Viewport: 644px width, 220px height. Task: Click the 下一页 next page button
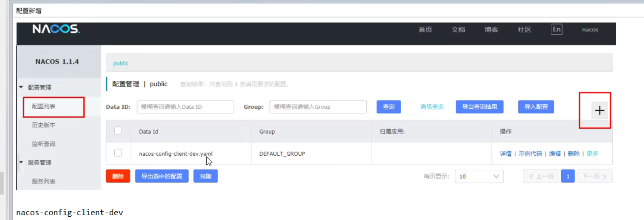coord(595,176)
